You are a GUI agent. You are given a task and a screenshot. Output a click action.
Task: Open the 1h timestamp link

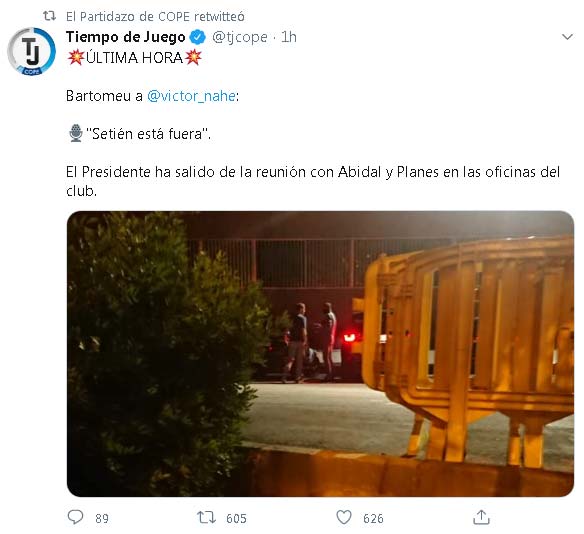tap(289, 37)
